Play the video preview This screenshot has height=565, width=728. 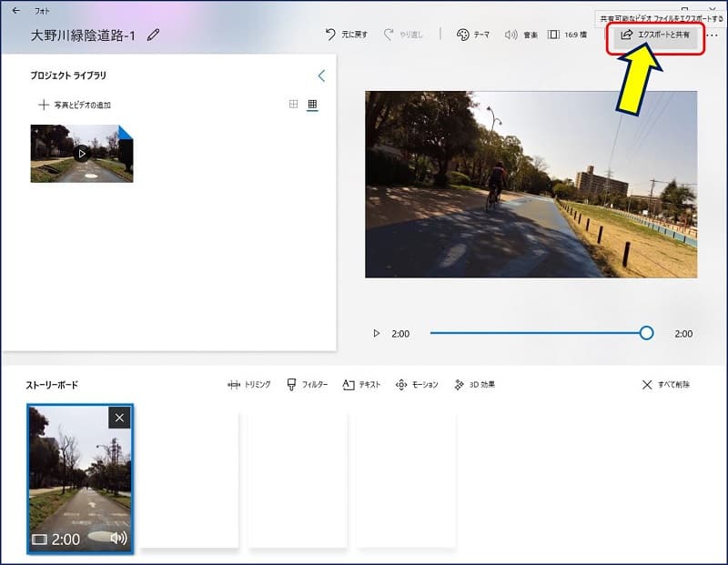377,334
